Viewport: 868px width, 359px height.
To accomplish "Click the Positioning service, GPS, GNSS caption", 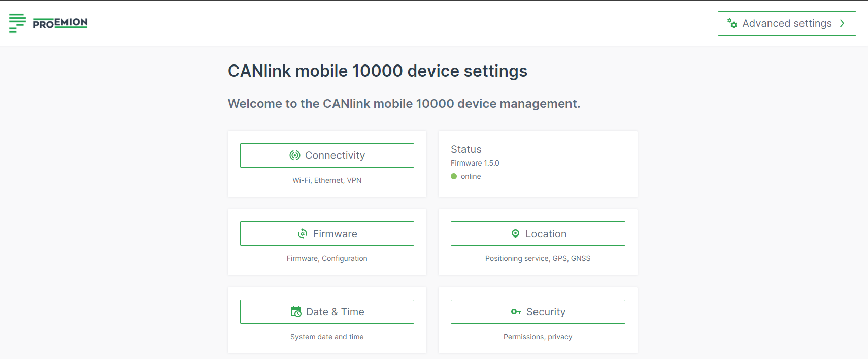I will (538, 258).
